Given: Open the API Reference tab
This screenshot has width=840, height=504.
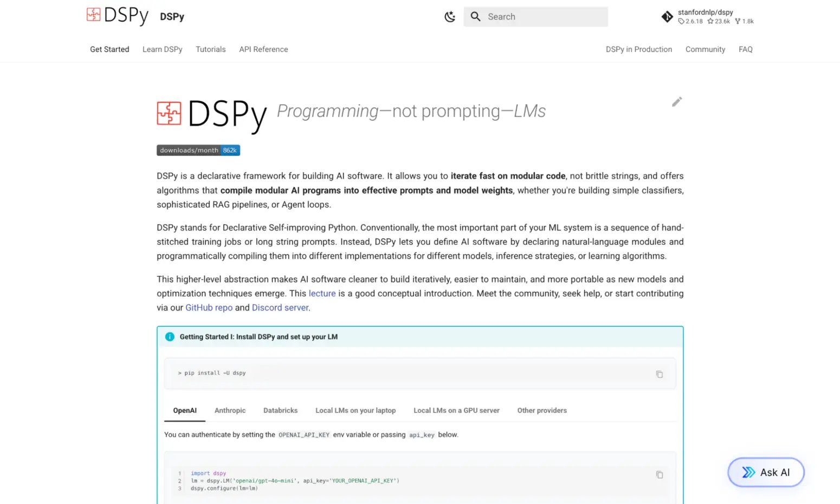Looking at the screenshot, I should point(263,49).
